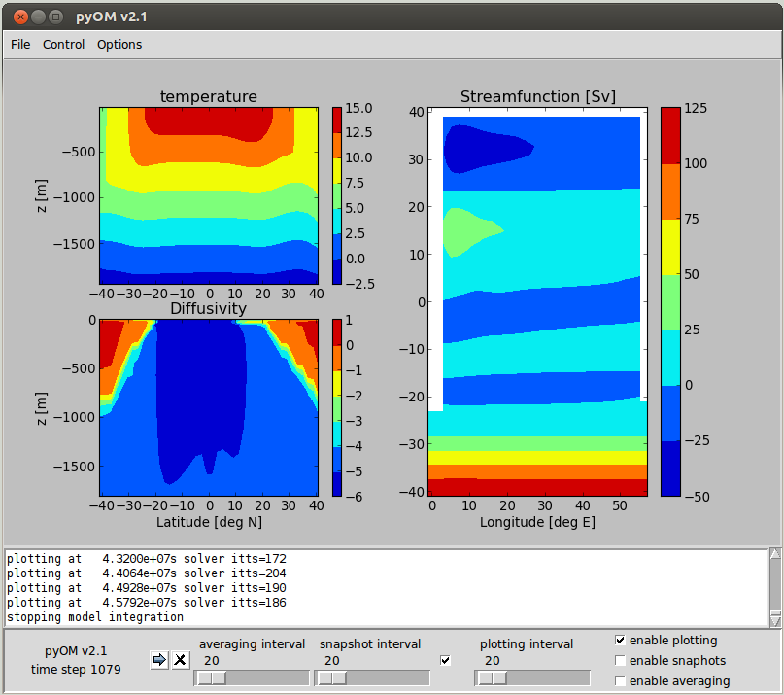The image size is (784, 695).
Task: Click the run arrow button to start integration
Action: coord(159,661)
